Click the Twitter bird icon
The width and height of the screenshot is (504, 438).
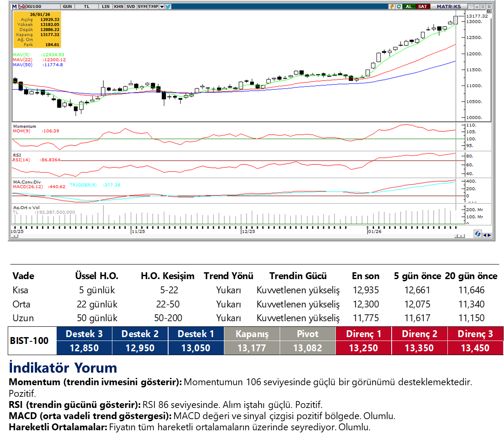(168, 6)
